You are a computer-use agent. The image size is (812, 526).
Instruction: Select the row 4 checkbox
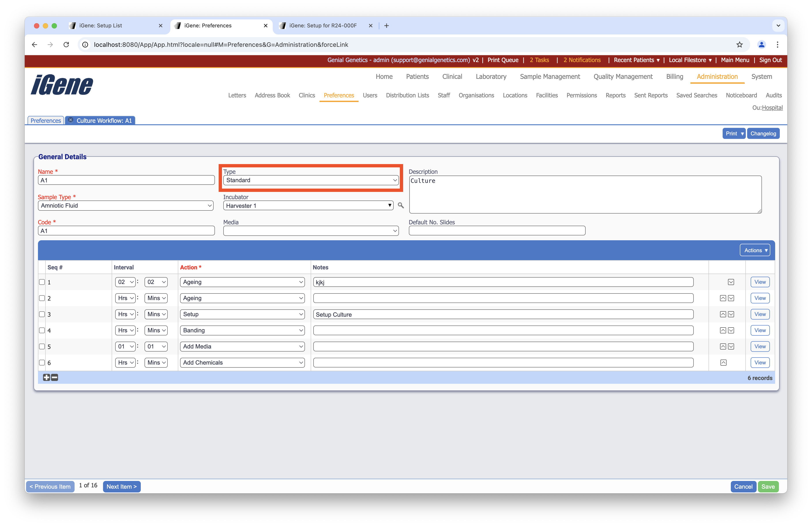[42, 330]
